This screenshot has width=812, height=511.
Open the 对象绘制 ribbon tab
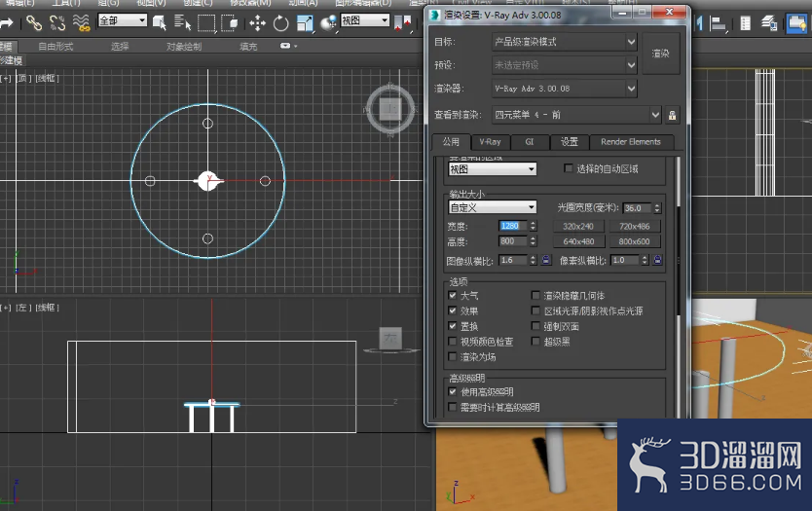[184, 47]
